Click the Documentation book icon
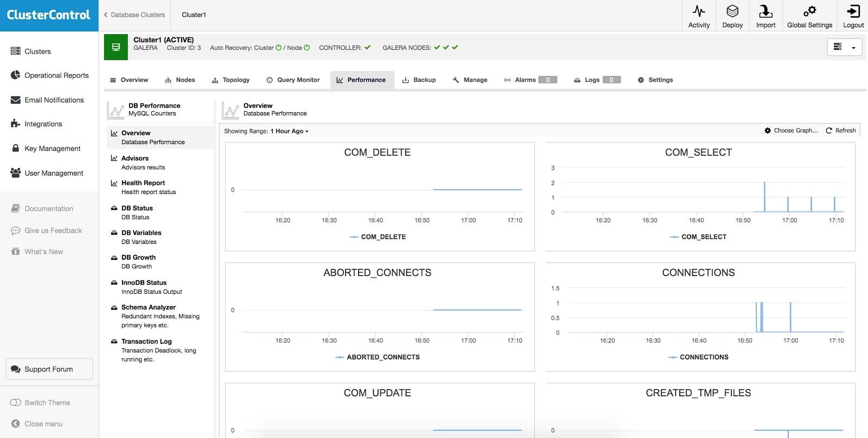This screenshot has width=868, height=438. pos(15,208)
